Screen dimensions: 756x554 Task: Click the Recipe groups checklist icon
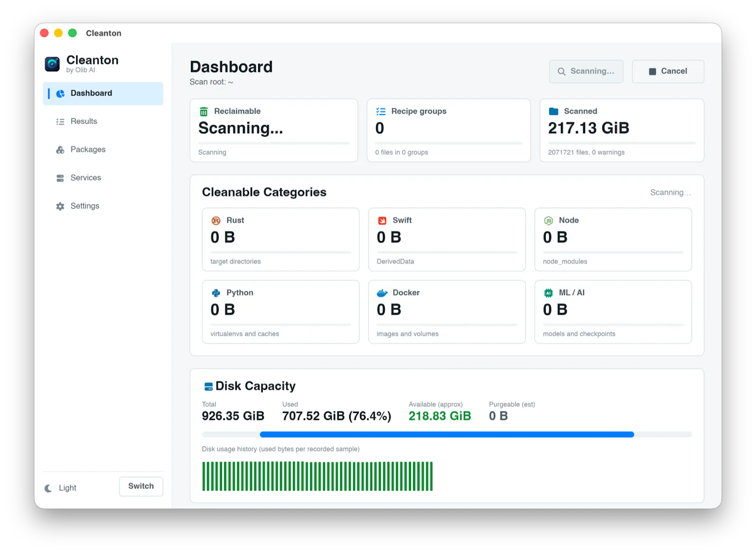tap(381, 111)
